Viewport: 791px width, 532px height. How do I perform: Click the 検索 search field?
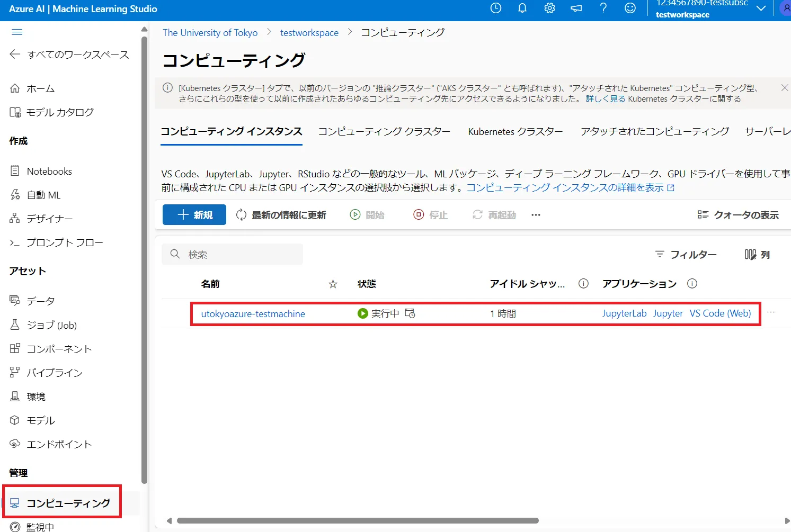pos(238,255)
